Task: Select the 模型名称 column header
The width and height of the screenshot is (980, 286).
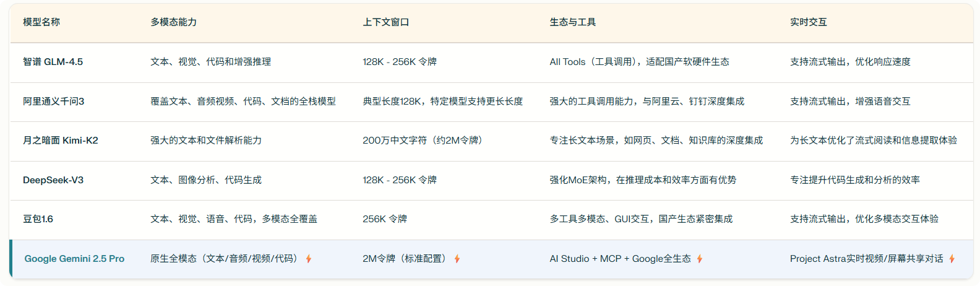Action: [x=41, y=22]
